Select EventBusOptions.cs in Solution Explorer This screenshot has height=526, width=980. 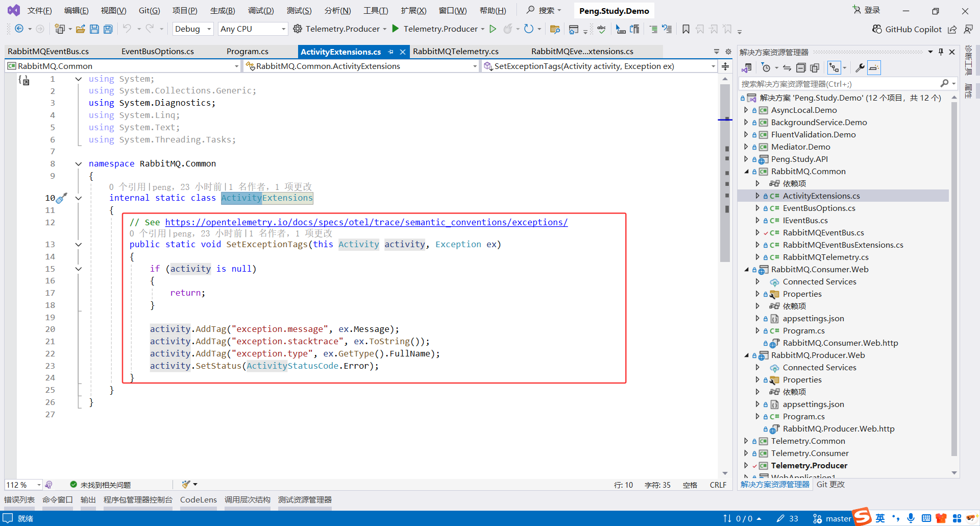(819, 208)
